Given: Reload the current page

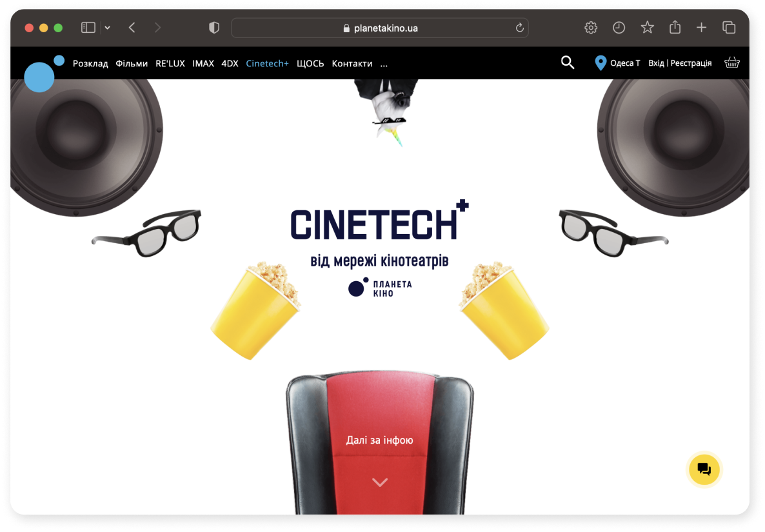Looking at the screenshot, I should (x=520, y=28).
